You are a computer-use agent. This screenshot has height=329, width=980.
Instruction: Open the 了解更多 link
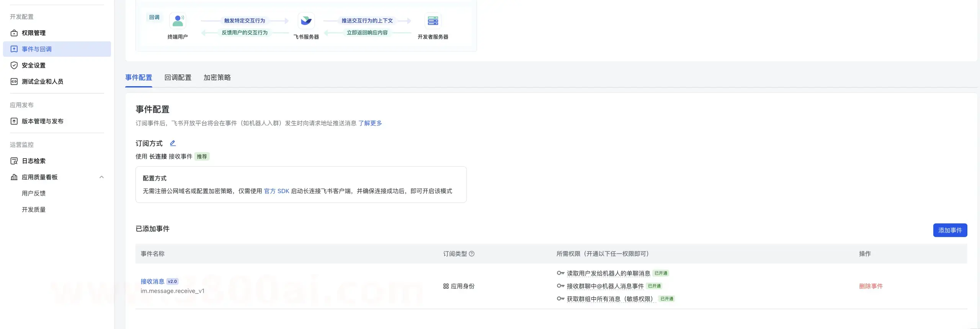click(370, 123)
